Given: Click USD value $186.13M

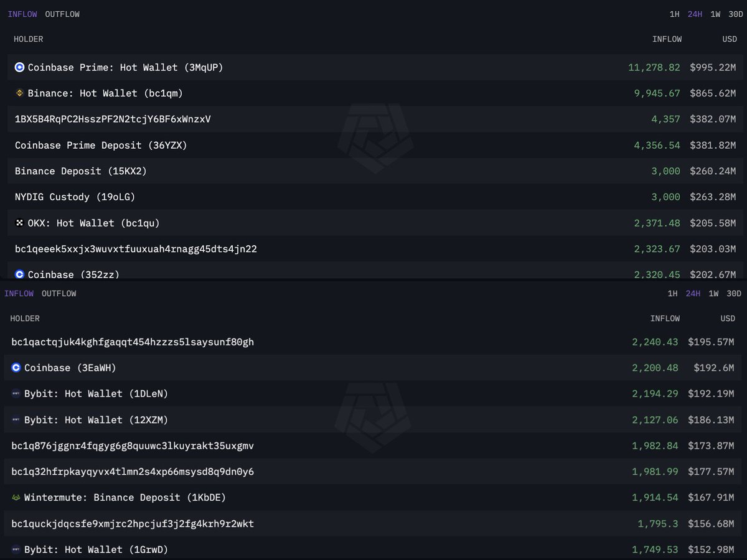Looking at the screenshot, I should [711, 420].
